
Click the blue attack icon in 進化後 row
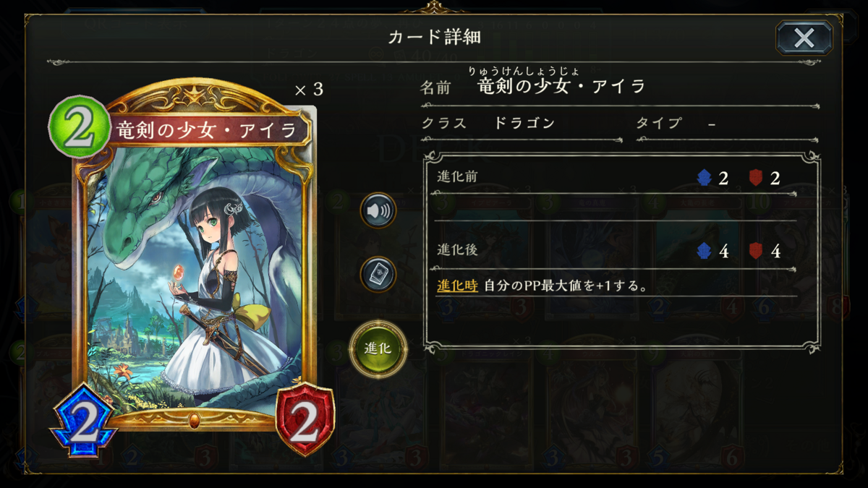pyautogui.click(x=704, y=251)
